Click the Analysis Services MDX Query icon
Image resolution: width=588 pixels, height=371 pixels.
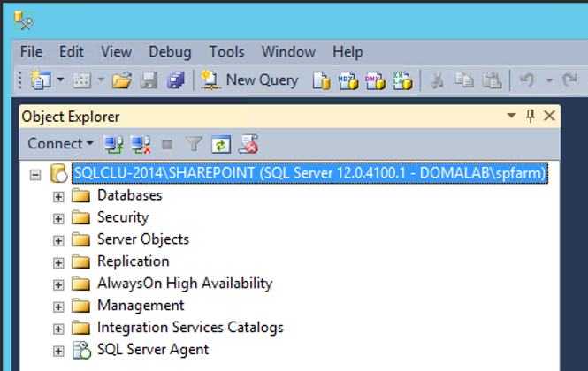coord(348,80)
